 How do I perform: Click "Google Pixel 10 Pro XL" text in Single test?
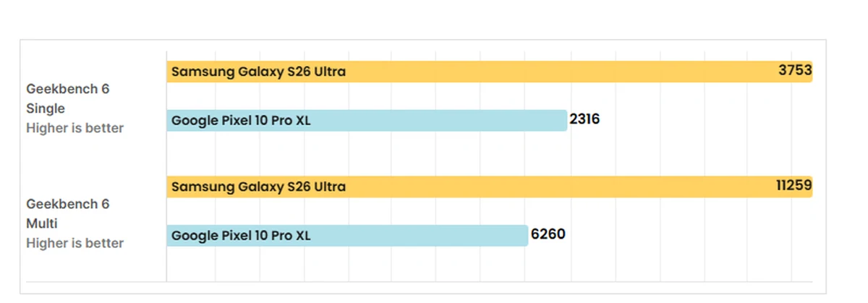point(241,120)
